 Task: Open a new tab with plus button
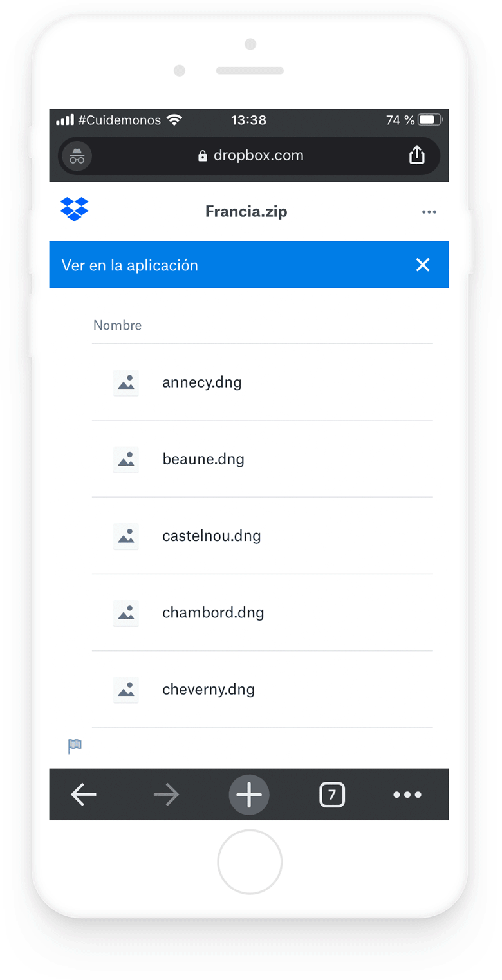tap(249, 795)
